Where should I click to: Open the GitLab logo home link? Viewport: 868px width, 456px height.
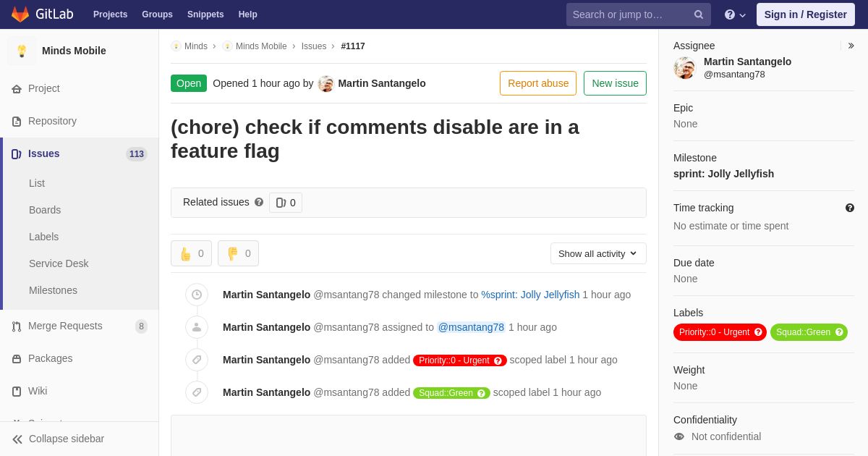tap(42, 14)
